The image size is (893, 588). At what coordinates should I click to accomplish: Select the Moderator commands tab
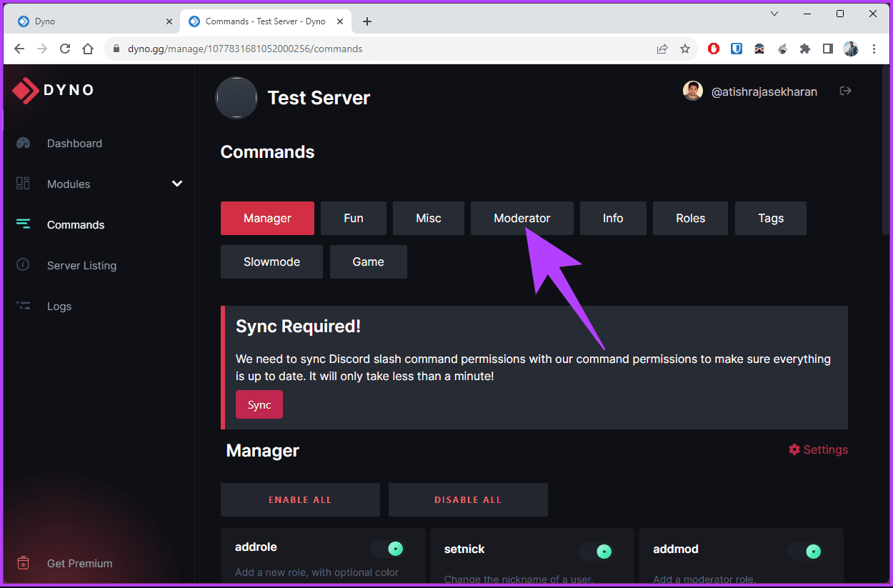point(522,218)
